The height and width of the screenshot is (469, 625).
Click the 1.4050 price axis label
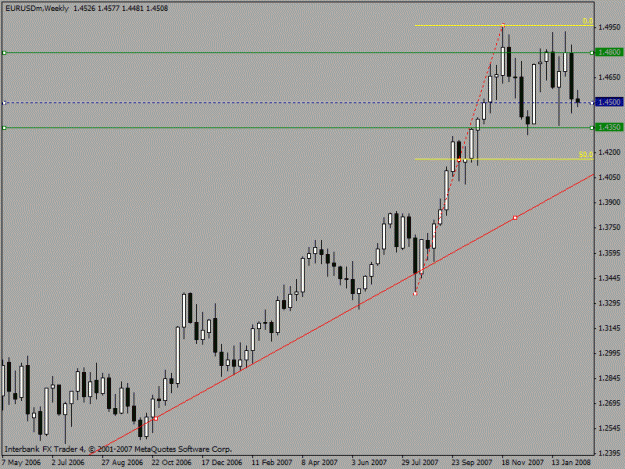coord(610,177)
